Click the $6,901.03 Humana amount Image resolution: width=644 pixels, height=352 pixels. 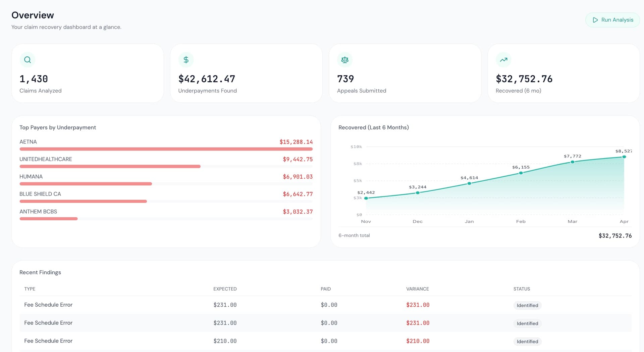[x=298, y=177]
